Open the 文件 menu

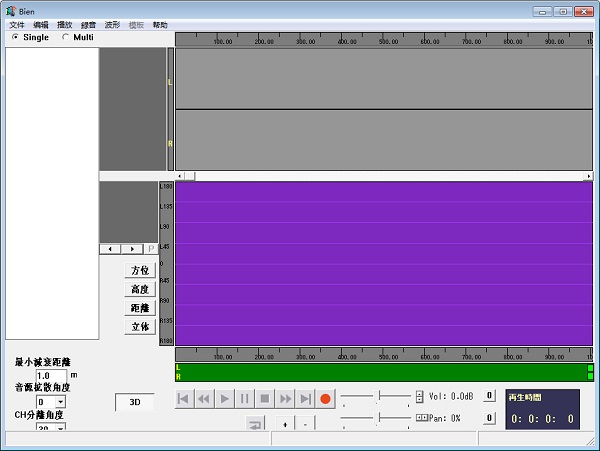tap(17, 25)
